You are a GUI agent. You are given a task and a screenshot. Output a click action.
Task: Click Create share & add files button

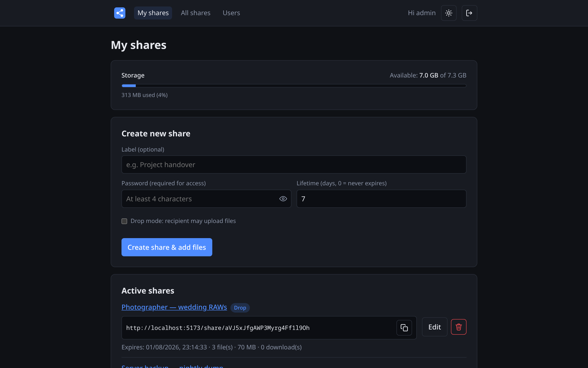167,247
